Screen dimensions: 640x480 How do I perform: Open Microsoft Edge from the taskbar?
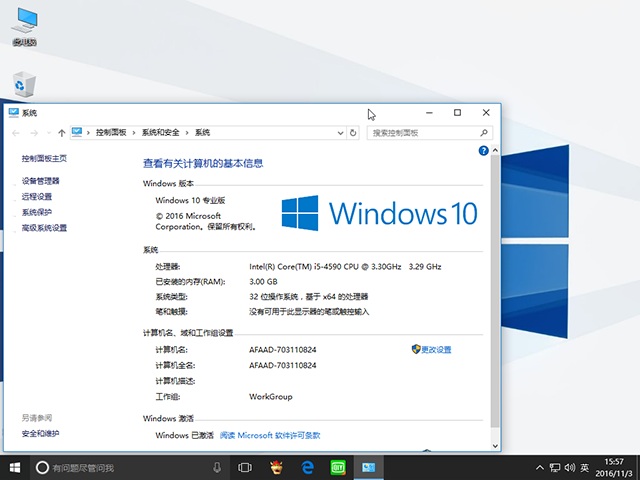[x=309, y=467]
